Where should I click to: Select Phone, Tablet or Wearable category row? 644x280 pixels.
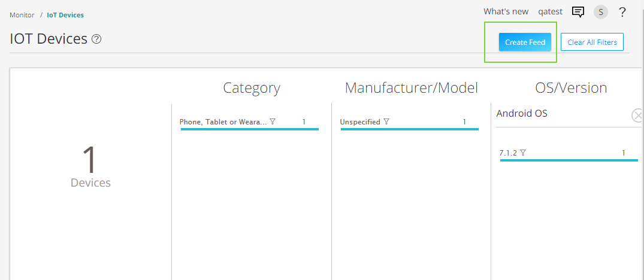point(223,122)
